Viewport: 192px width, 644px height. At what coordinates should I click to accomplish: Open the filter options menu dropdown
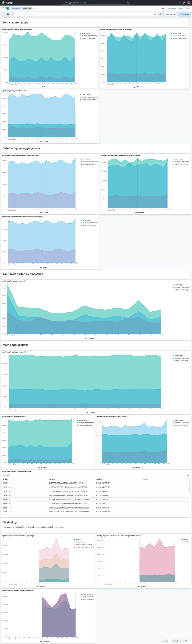click(3, 14)
